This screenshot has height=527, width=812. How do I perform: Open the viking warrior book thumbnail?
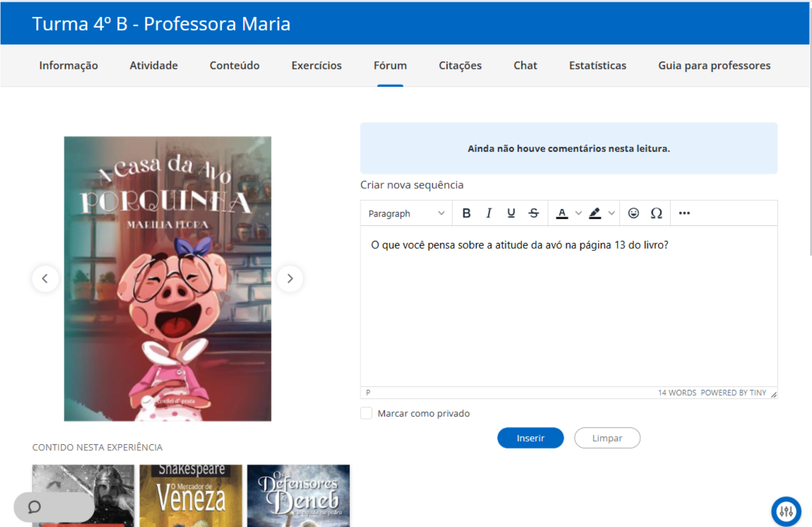[83, 495]
